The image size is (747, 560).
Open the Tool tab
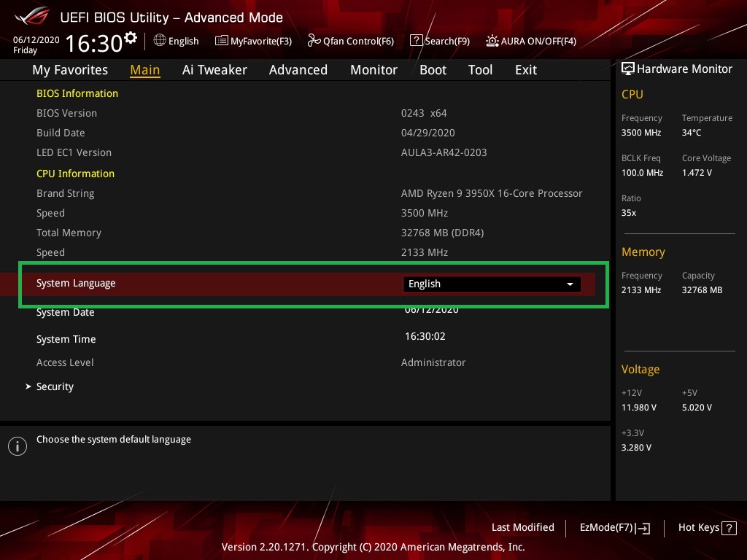pyautogui.click(x=480, y=70)
